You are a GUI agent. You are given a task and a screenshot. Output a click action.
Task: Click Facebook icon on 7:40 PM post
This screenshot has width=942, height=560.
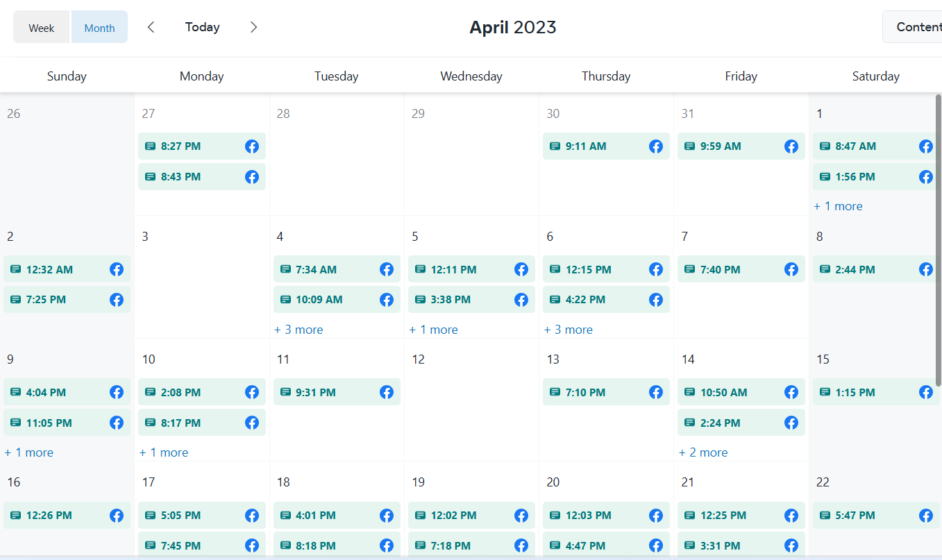(x=791, y=269)
